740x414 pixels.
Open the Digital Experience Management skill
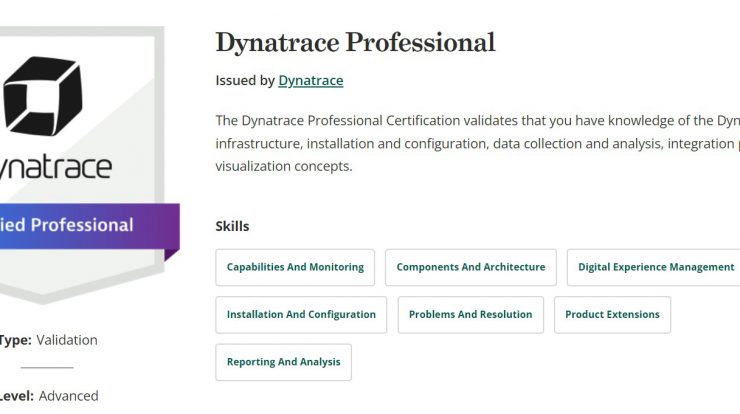coord(656,267)
